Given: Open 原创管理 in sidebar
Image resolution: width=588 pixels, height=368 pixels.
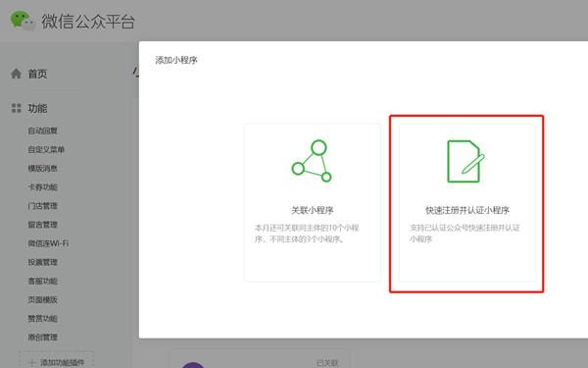Looking at the screenshot, I should (x=43, y=338).
